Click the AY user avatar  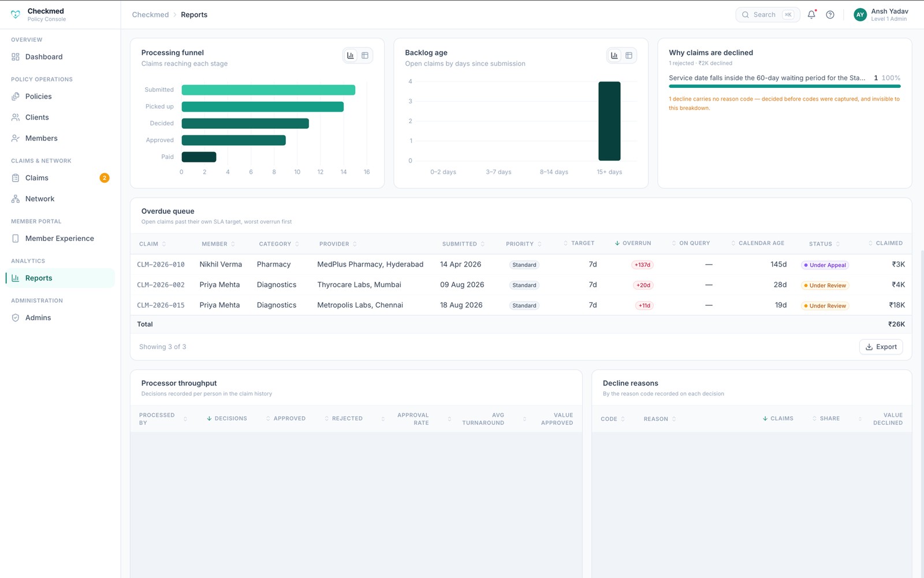[860, 14]
